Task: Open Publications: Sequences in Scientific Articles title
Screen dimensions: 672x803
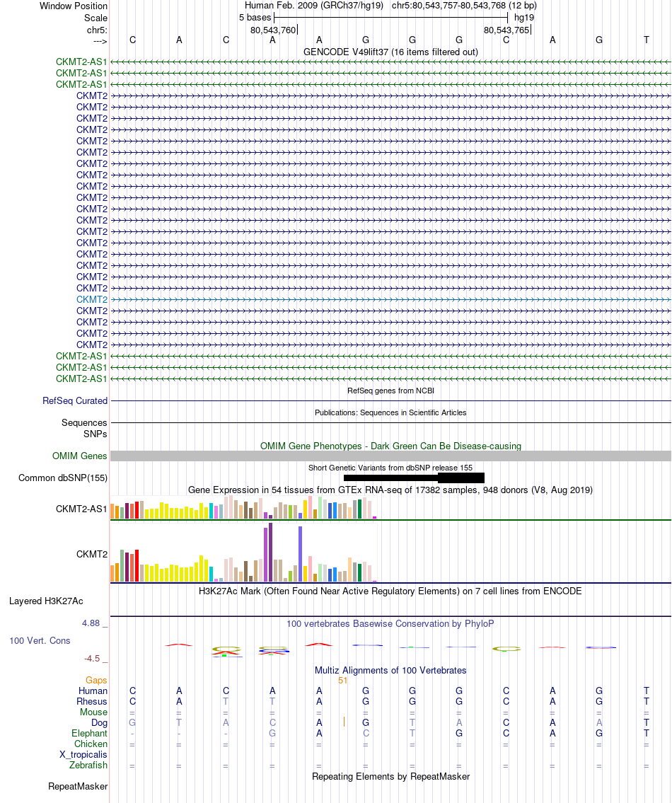Action: (x=390, y=412)
